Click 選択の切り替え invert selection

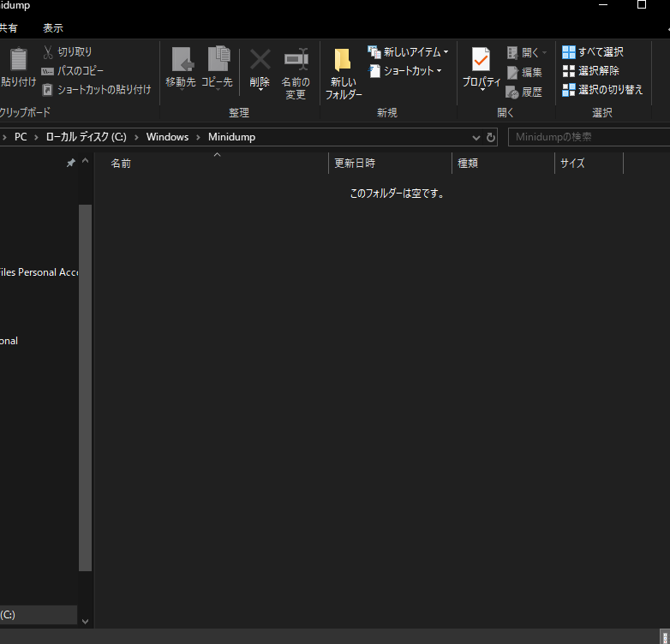[x=602, y=90]
